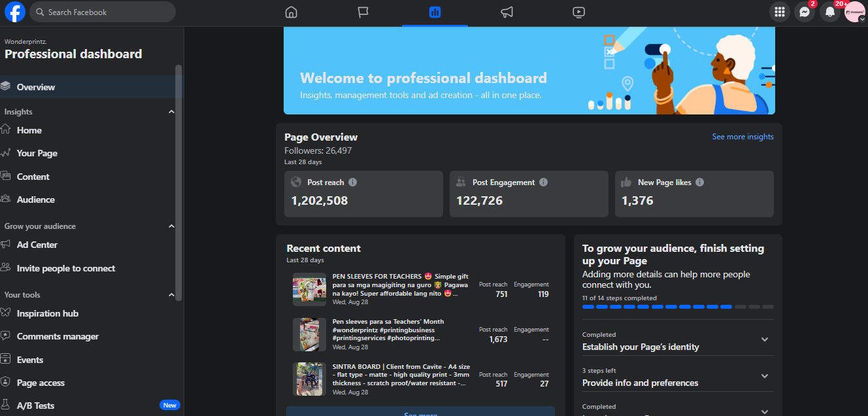Open the Teachers' Month pen sleeves thumbnail
Image resolution: width=868 pixels, height=416 pixels.
click(x=309, y=334)
